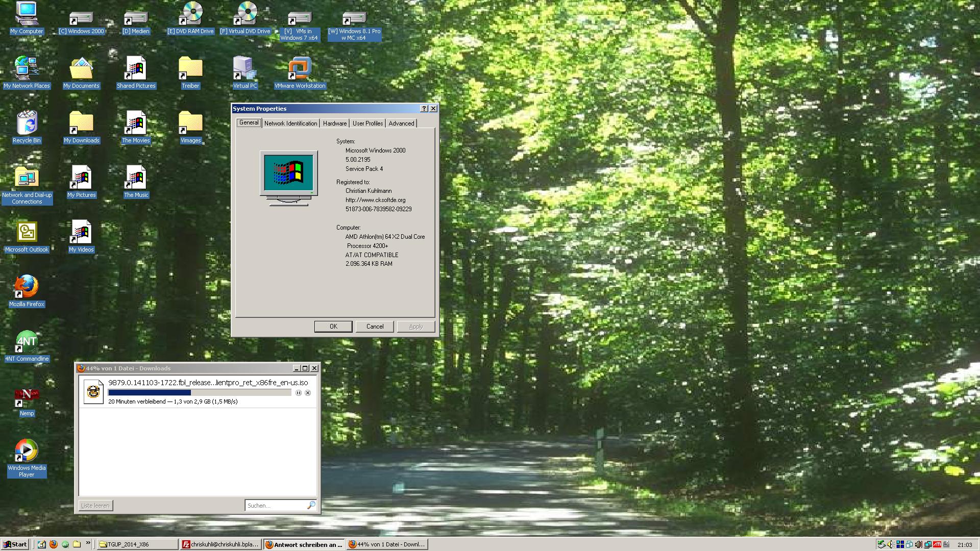Expand the quick launch overflow chevron
This screenshot has height=551, width=980.
point(88,543)
